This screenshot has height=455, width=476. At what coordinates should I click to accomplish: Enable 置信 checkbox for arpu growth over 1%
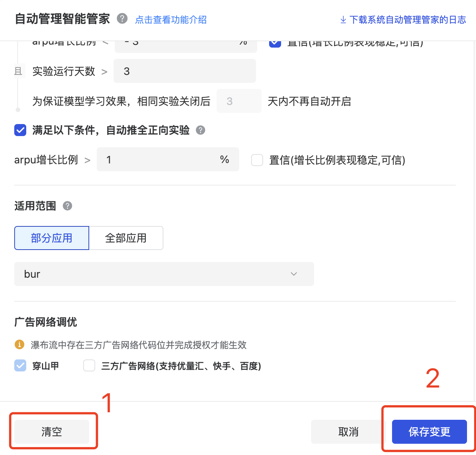(x=257, y=160)
